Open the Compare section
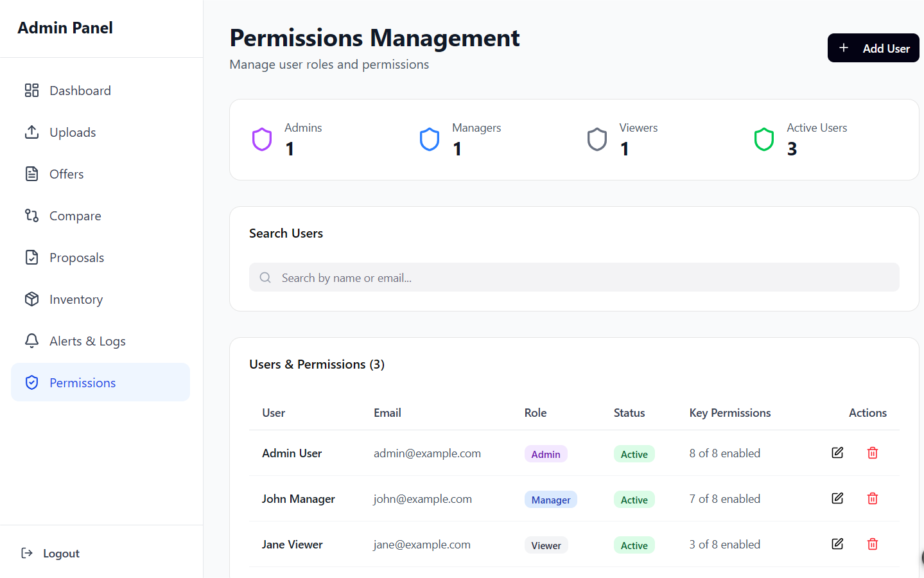This screenshot has width=924, height=578. click(x=75, y=216)
